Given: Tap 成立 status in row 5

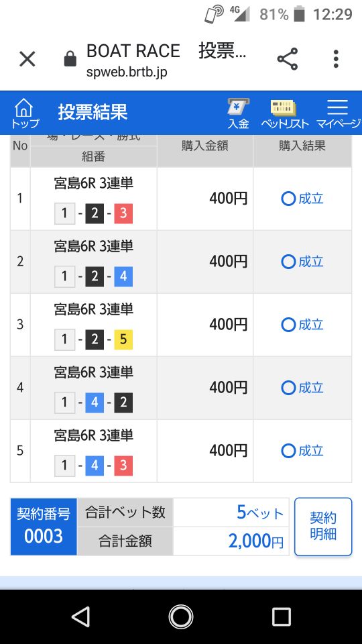Looking at the screenshot, I should tap(302, 451).
